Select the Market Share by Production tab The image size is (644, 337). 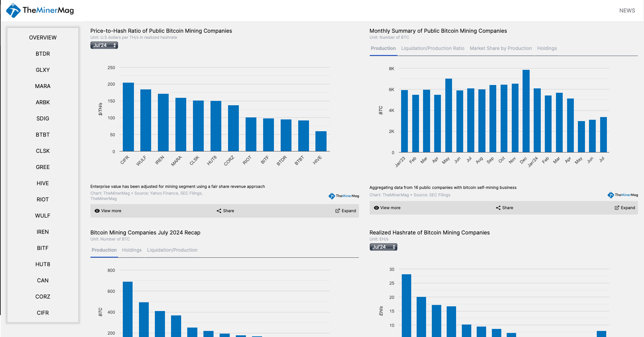point(501,48)
